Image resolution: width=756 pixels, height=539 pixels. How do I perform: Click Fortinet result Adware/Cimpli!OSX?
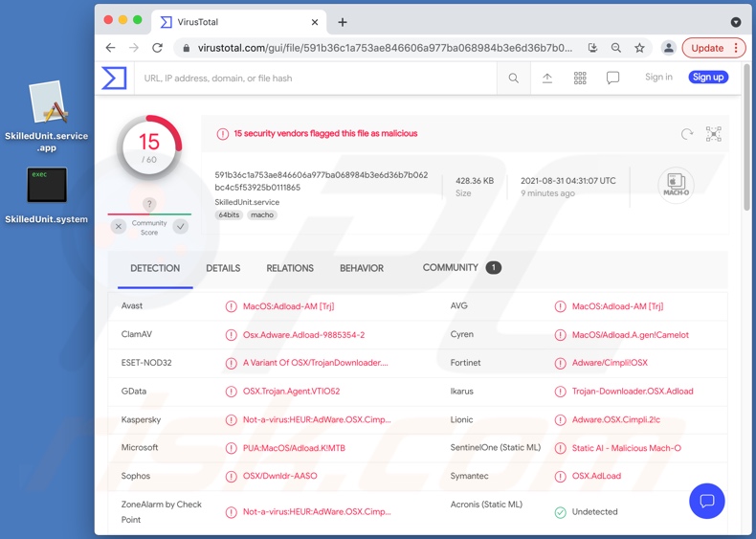610,363
